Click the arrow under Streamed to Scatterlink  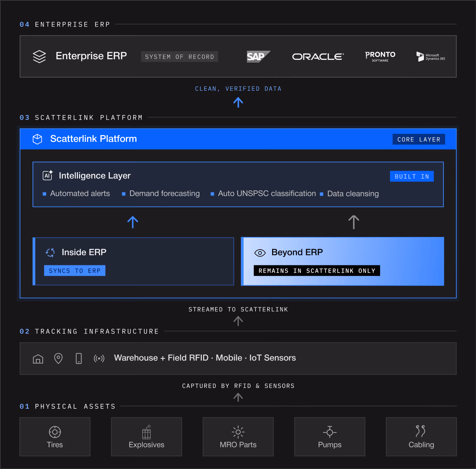tap(238, 321)
